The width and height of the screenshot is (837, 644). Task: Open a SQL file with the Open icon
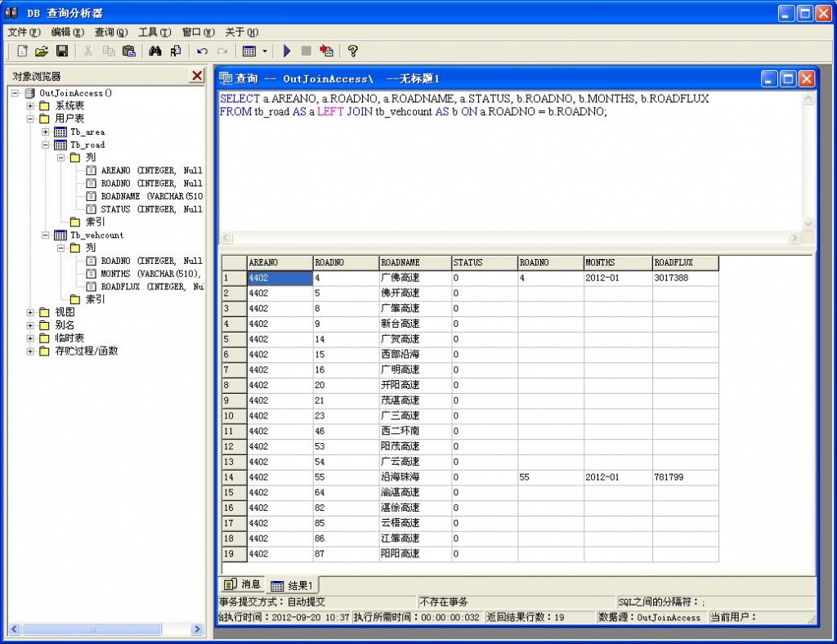(41, 51)
